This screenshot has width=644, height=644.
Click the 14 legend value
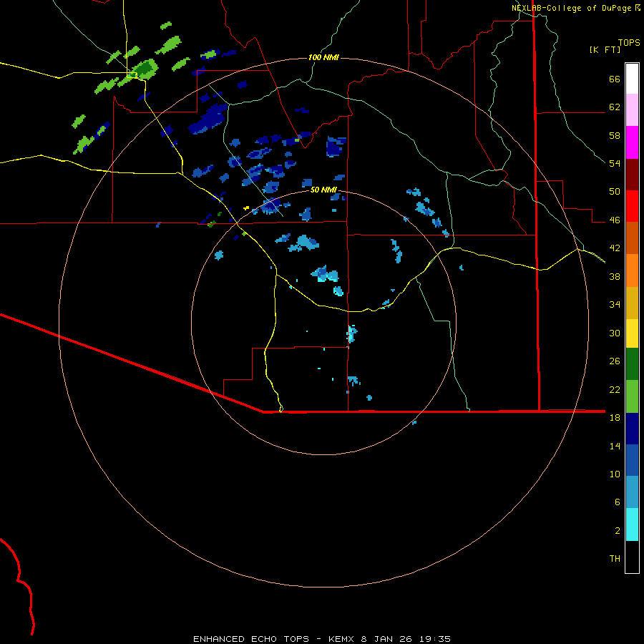(615, 446)
